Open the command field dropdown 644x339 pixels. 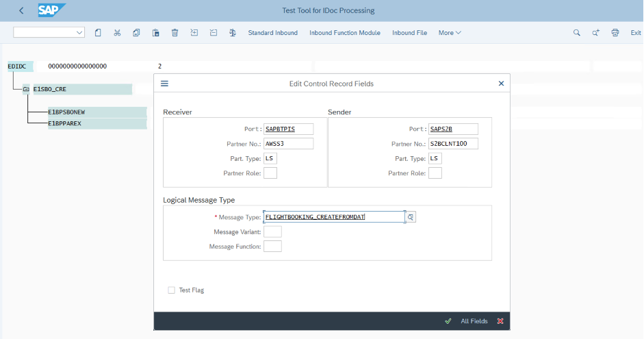79,32
